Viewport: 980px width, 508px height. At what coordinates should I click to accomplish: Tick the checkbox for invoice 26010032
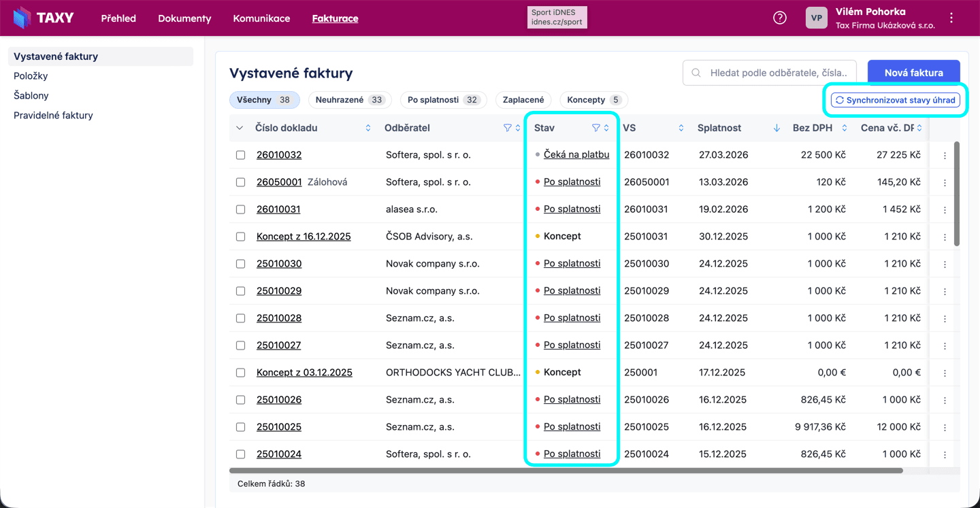pyautogui.click(x=240, y=155)
